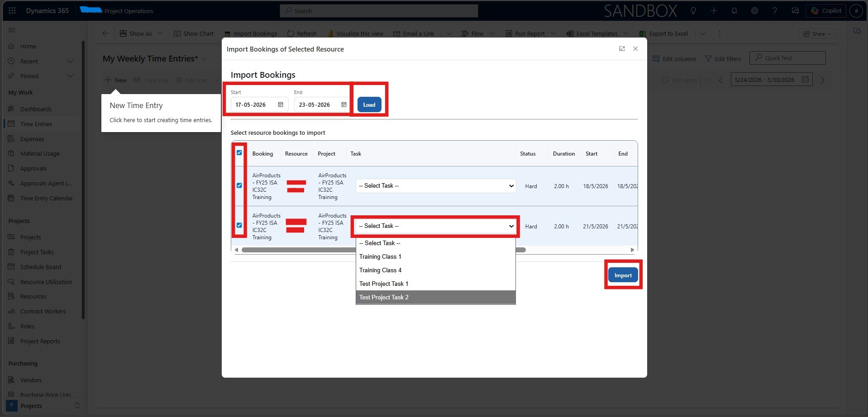Choose Test Project Task 1 option

[436, 284]
